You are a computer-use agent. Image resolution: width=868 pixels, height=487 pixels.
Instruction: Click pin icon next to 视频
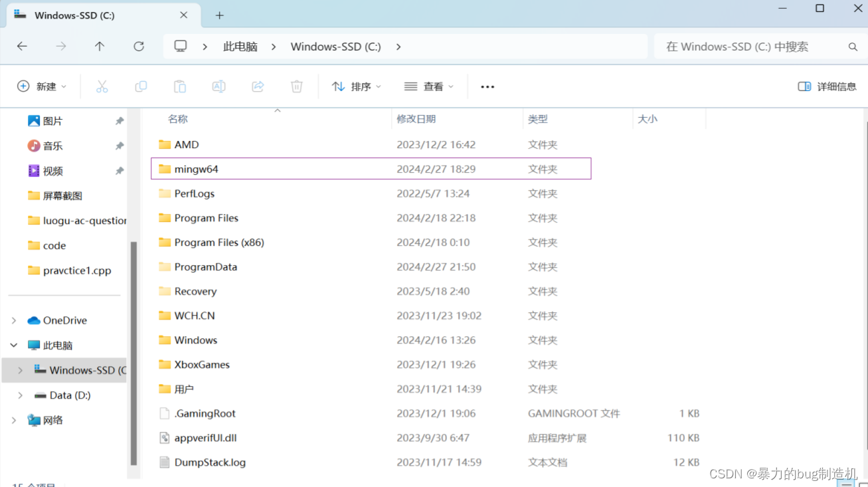click(x=120, y=171)
